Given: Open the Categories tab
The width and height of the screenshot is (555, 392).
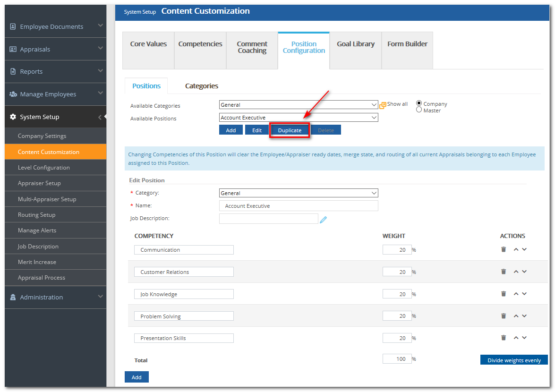Looking at the screenshot, I should coord(201,86).
